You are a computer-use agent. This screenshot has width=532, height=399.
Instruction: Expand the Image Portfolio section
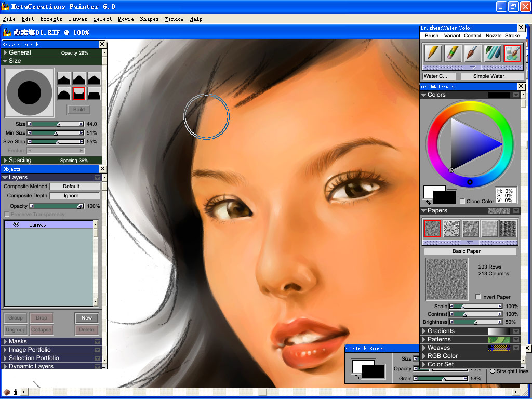pyautogui.click(x=5, y=350)
